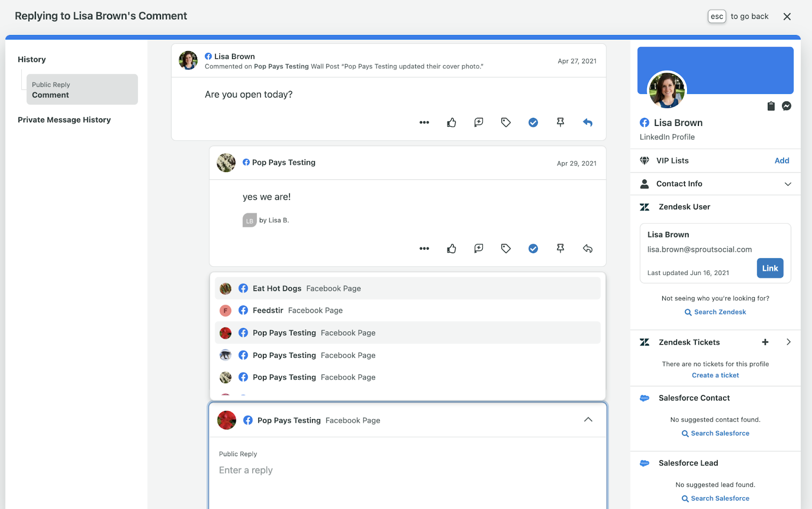Viewport: 812px width, 509px height.
Task: Click Zendesk User logo icon
Action: (x=645, y=207)
